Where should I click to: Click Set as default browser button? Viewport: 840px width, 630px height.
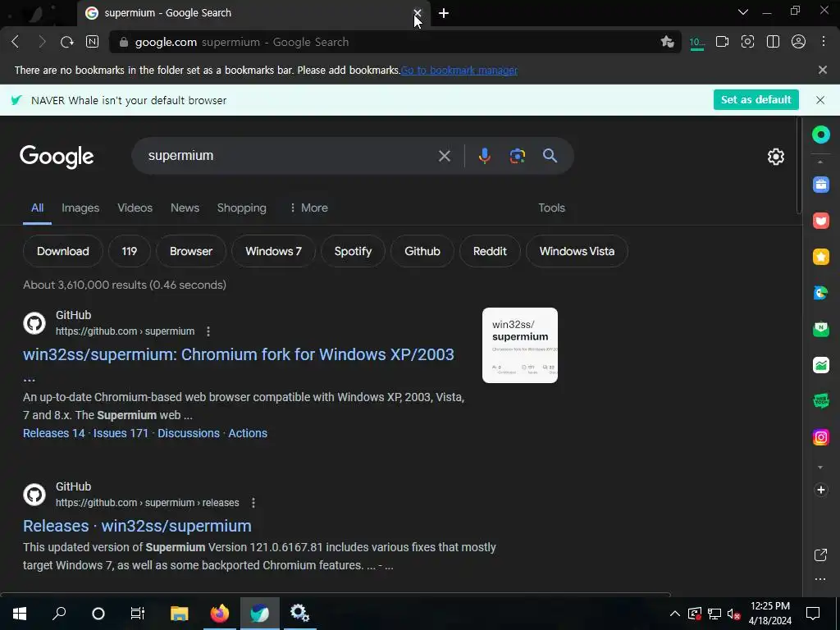point(756,99)
